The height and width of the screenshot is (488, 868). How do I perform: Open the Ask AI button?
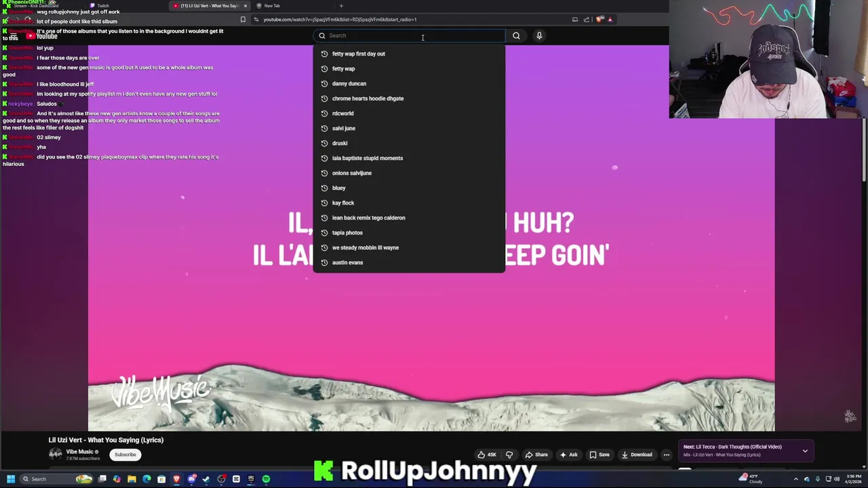[568, 455]
